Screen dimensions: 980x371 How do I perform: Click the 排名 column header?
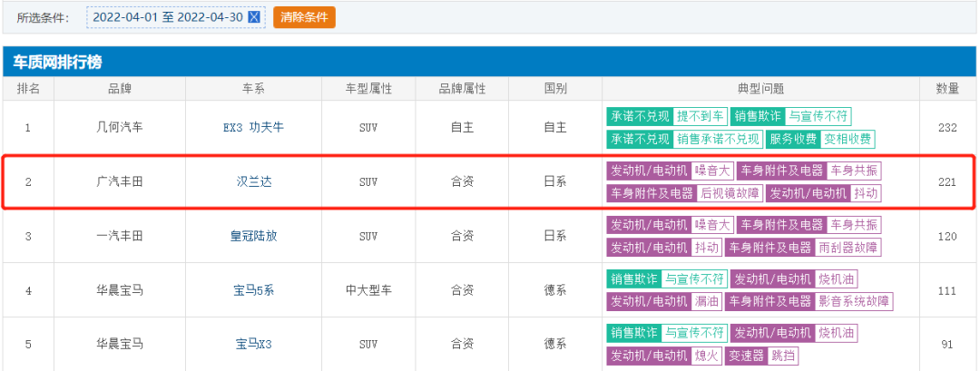(x=28, y=89)
